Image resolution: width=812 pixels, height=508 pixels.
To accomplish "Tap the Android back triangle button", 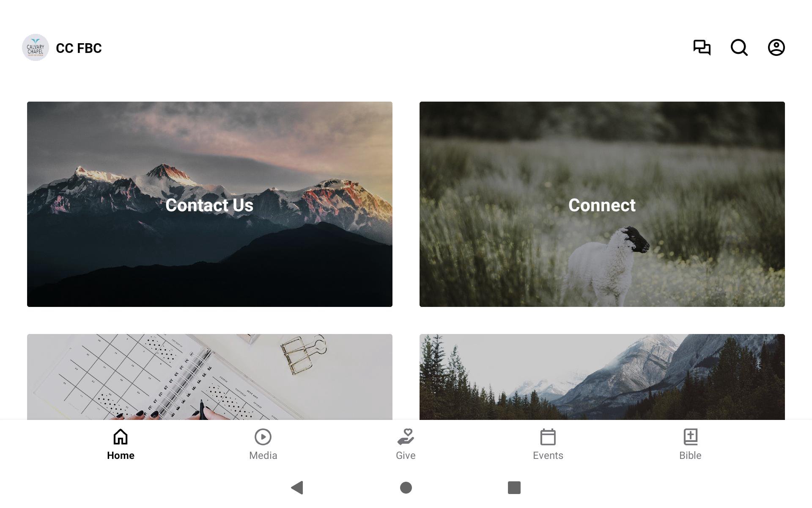I will click(297, 488).
